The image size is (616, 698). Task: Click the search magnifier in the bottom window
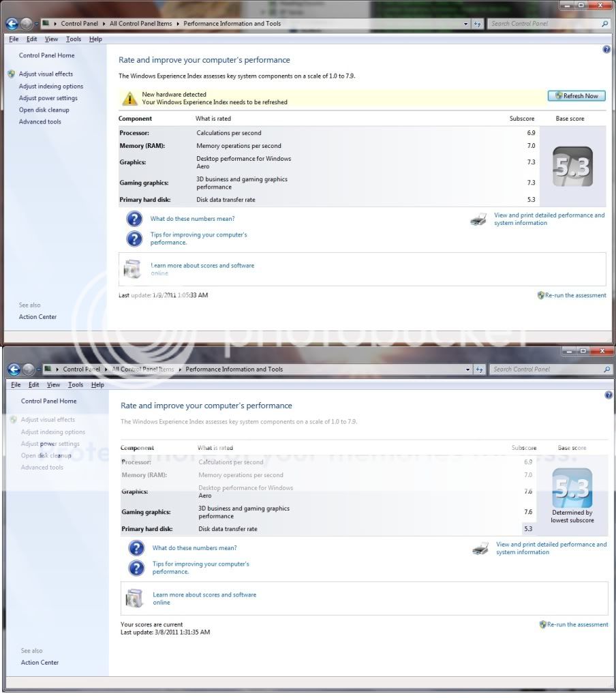tap(606, 369)
